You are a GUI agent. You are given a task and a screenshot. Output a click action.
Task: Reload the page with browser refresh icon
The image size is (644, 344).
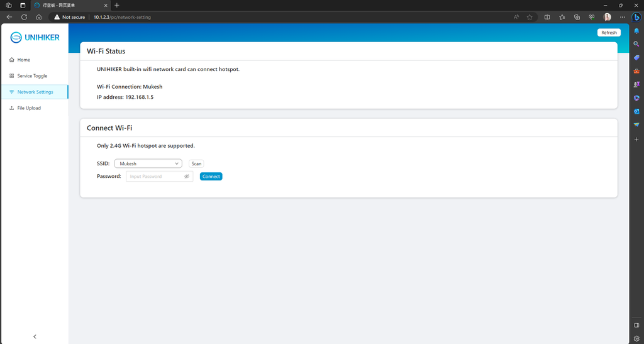click(25, 17)
